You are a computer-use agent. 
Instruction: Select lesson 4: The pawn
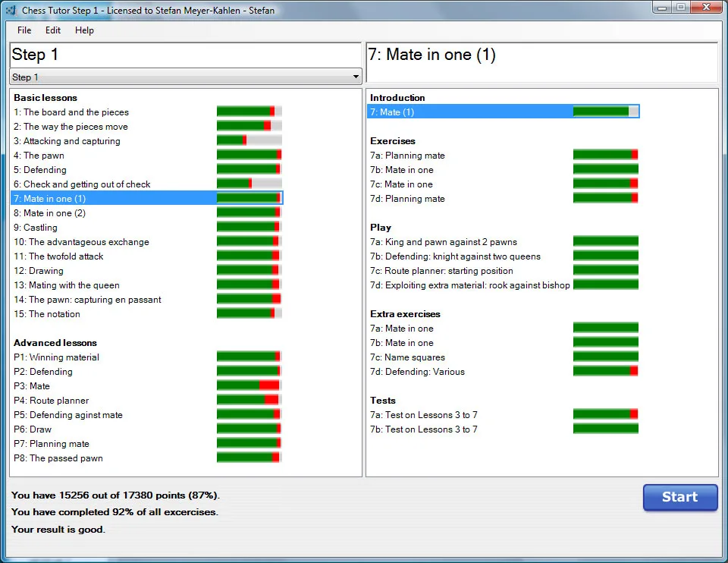point(39,155)
